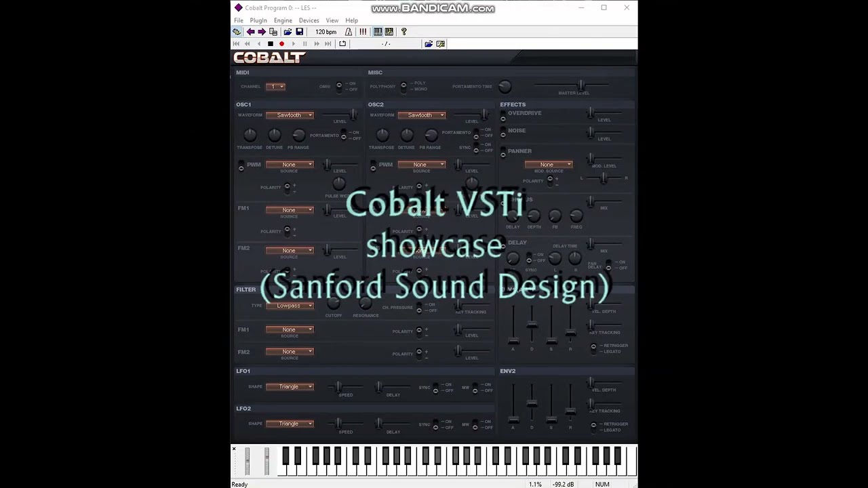868x488 pixels.
Task: Toggle the OSC2 Sync on/off switch
Action: click(x=476, y=148)
